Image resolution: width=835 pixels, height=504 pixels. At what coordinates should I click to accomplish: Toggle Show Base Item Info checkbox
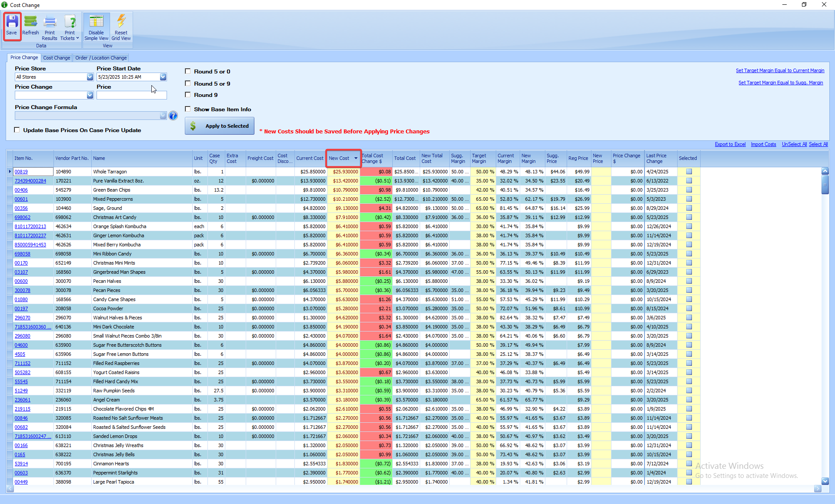188,109
